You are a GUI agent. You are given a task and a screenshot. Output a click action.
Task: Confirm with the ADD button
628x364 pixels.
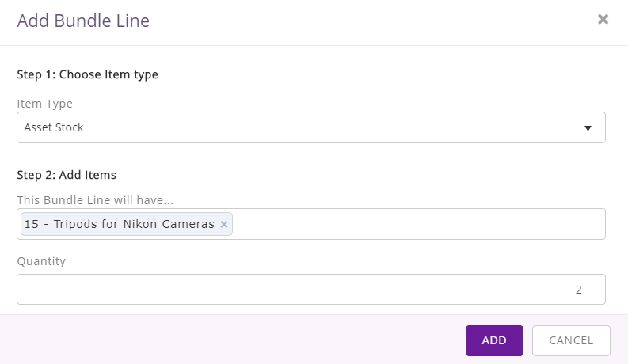(x=494, y=340)
